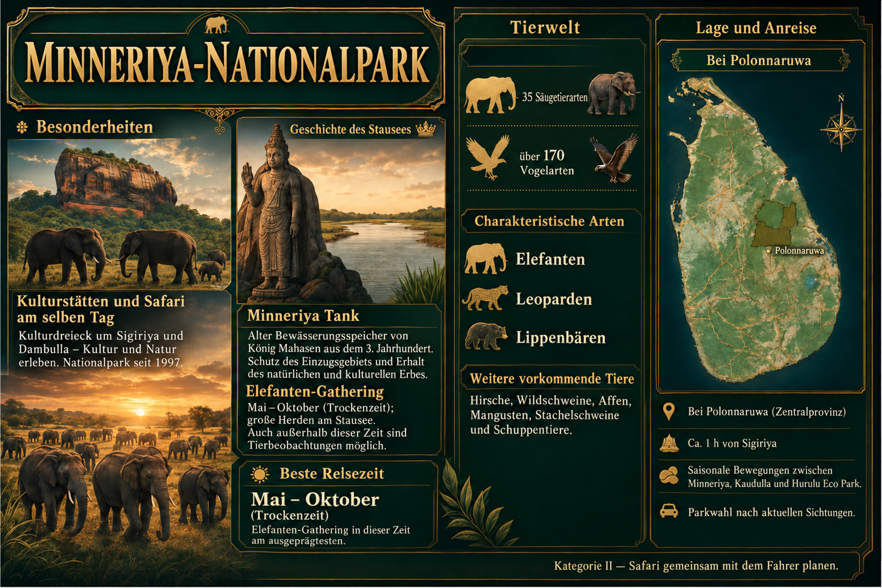Click the Tierwelt heading
The width and height of the screenshot is (882, 588).
pos(545,28)
